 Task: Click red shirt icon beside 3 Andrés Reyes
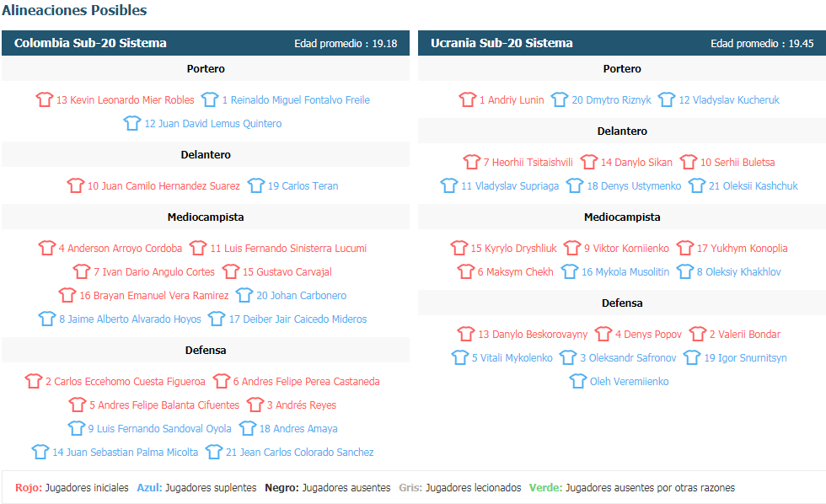pos(255,404)
